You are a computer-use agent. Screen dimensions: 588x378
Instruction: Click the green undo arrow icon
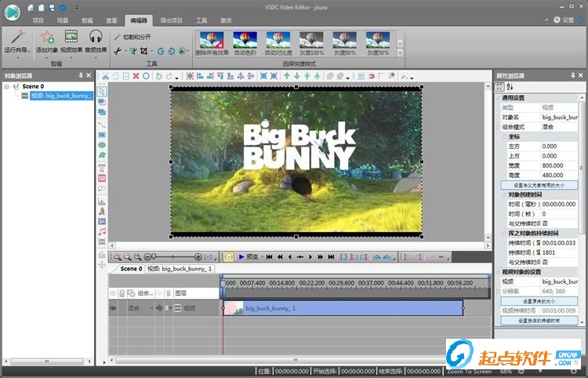(x=158, y=76)
